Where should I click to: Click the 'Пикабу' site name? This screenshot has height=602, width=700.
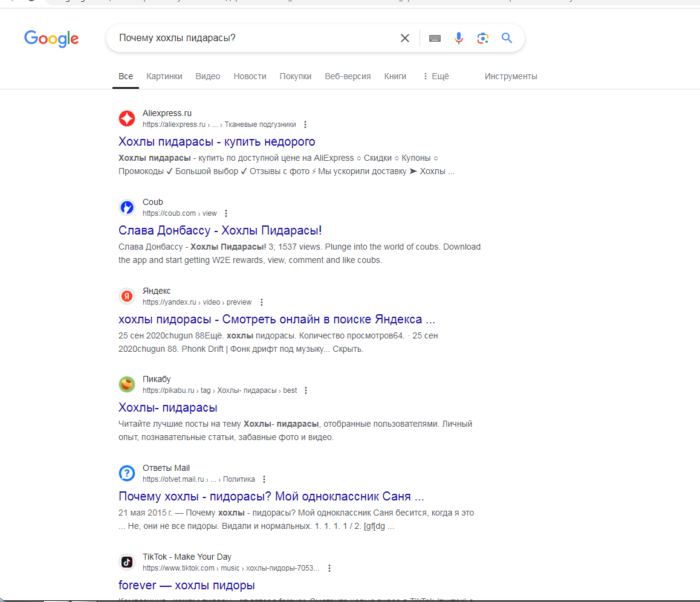coord(157,380)
